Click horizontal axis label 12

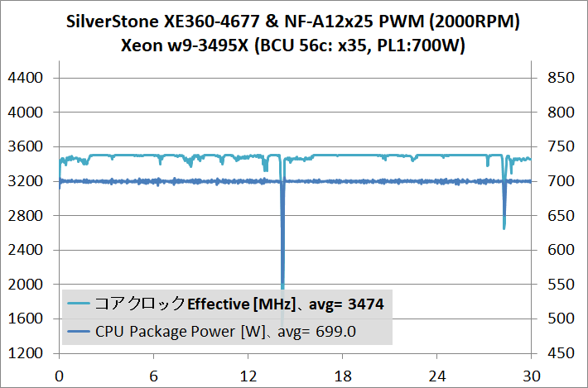tap(248, 376)
